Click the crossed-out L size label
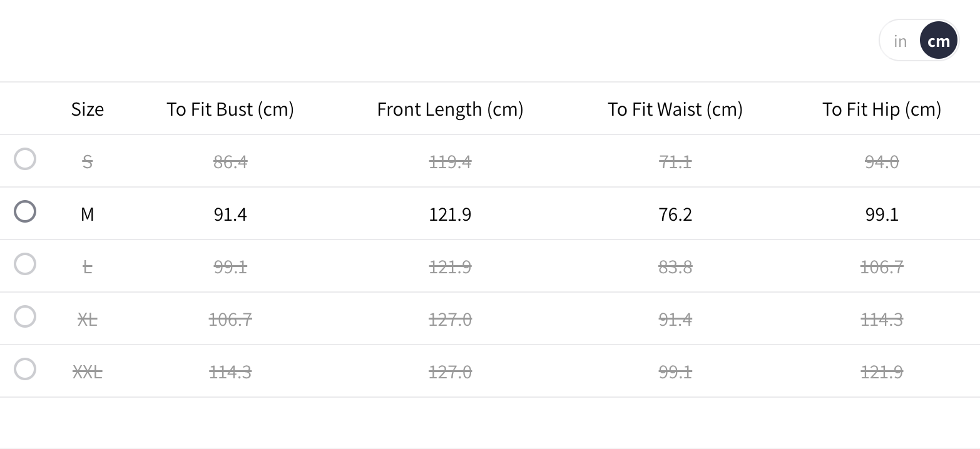Viewport: 980px width, 449px height. (x=88, y=267)
